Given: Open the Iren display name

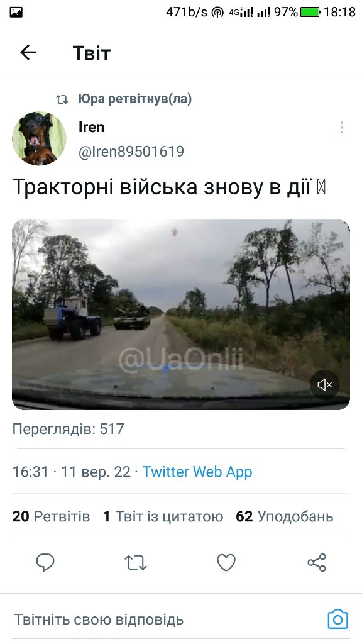Looking at the screenshot, I should coord(91,127).
